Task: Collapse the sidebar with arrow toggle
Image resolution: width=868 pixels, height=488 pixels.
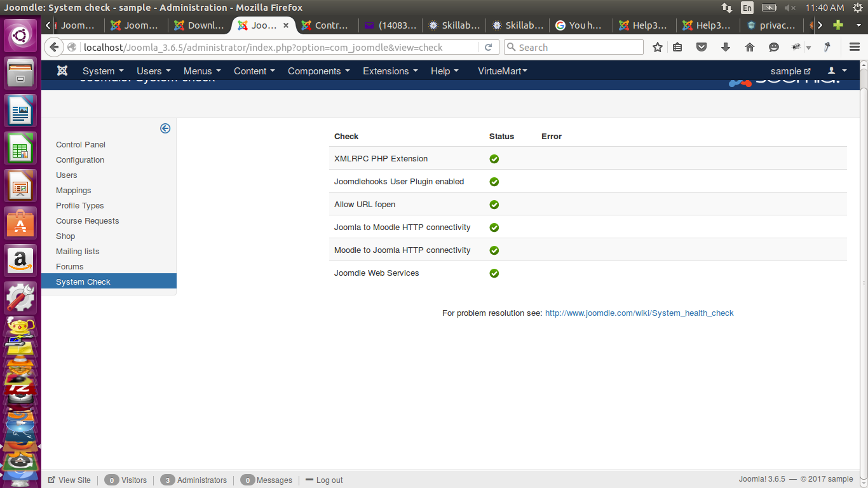Action: click(165, 128)
